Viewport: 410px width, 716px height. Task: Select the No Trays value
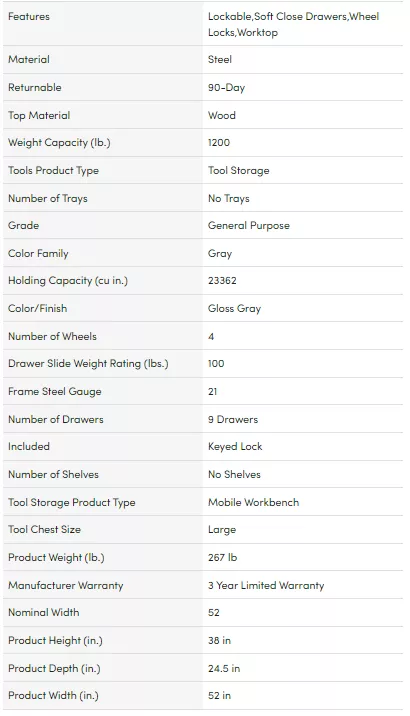coord(229,198)
